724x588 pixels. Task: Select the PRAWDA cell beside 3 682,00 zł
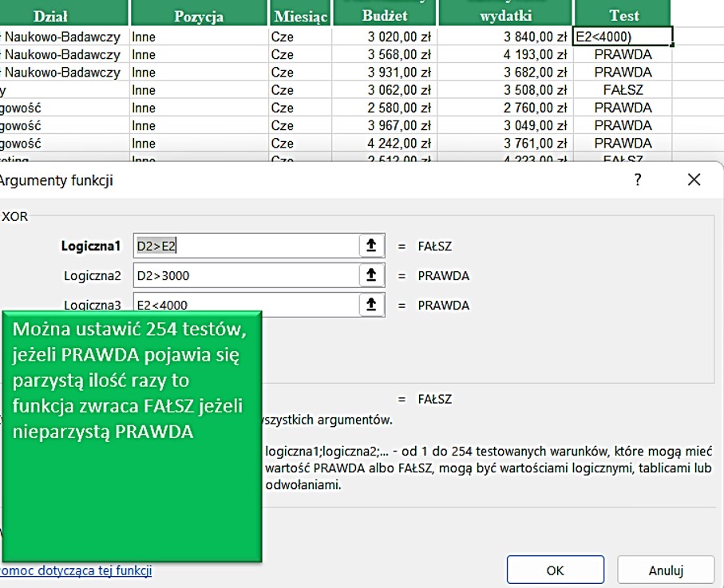(x=623, y=72)
